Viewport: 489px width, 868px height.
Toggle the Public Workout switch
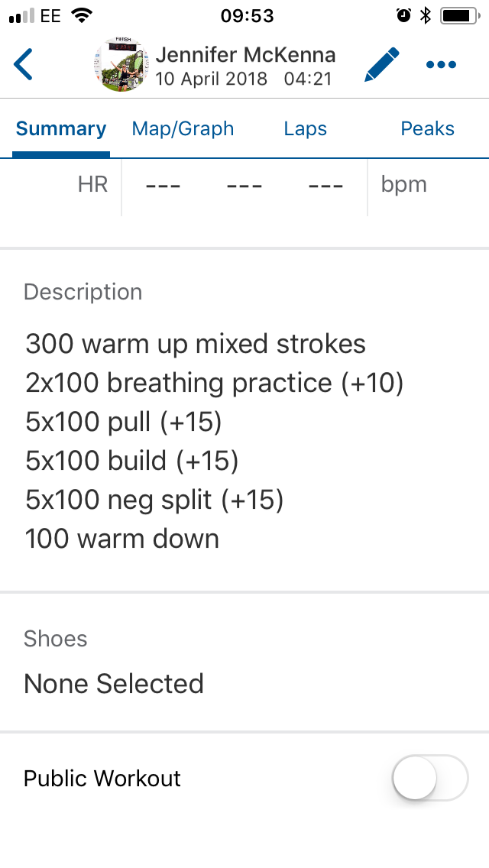(x=429, y=778)
